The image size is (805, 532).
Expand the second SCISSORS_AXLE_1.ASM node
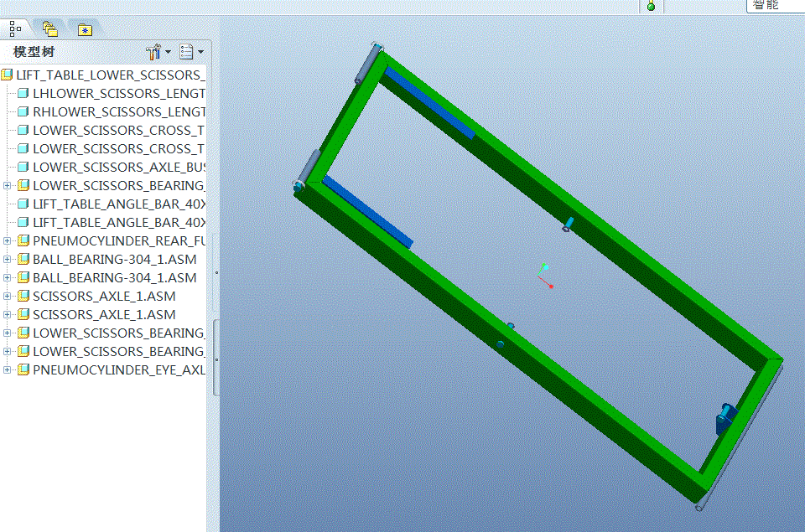click(x=8, y=314)
